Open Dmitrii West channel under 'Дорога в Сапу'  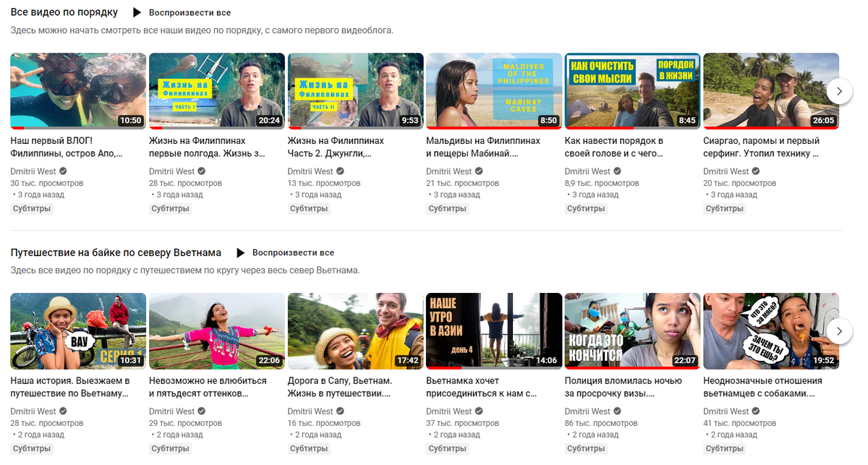click(x=311, y=411)
